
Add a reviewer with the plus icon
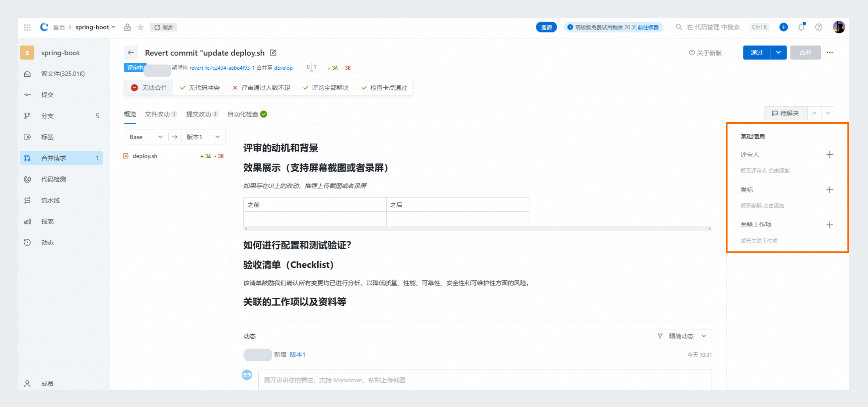pyautogui.click(x=830, y=155)
